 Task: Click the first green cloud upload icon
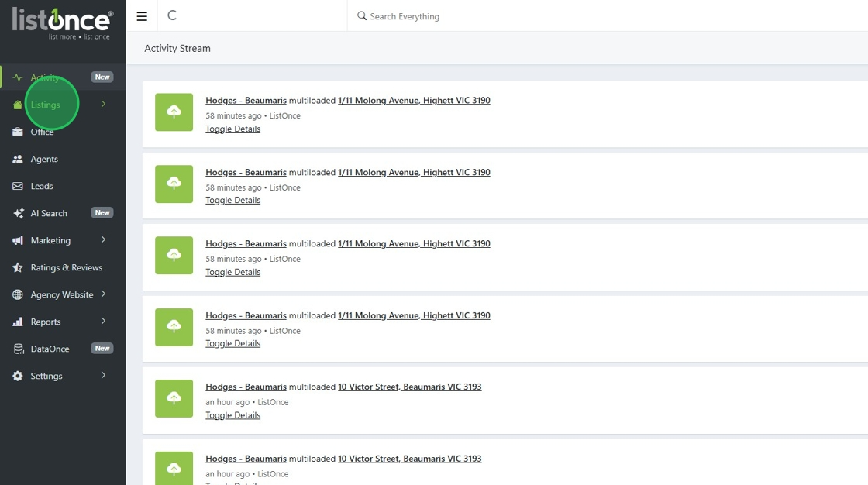(174, 112)
